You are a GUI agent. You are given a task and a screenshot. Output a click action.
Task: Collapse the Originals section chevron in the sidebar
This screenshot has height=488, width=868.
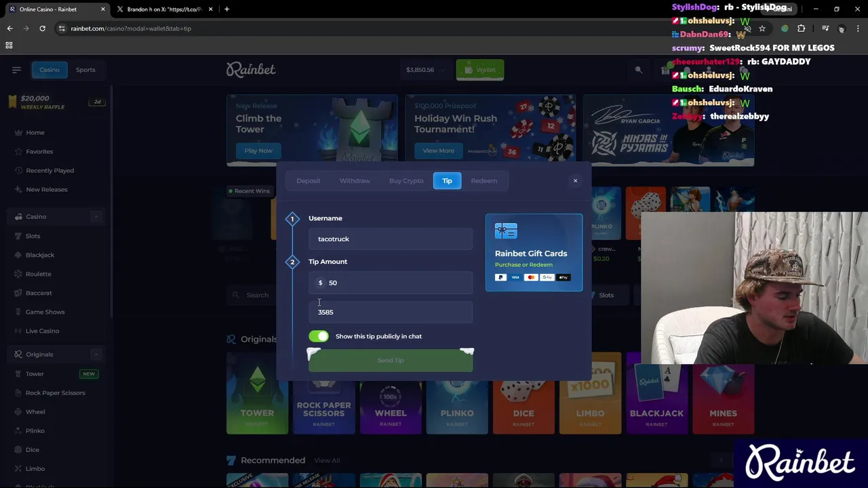click(96, 354)
